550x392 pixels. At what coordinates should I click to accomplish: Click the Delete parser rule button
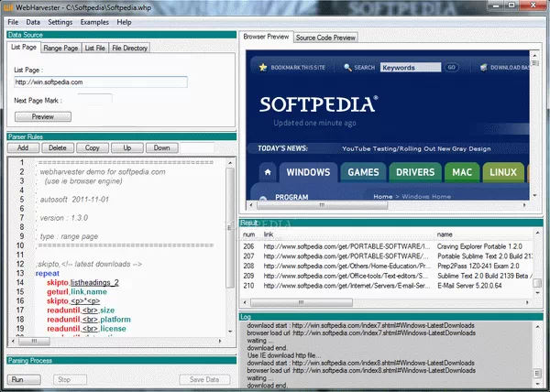point(57,147)
